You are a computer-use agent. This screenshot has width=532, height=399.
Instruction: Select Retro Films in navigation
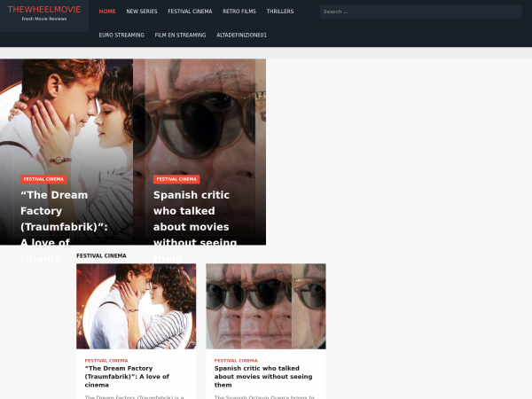(239, 12)
